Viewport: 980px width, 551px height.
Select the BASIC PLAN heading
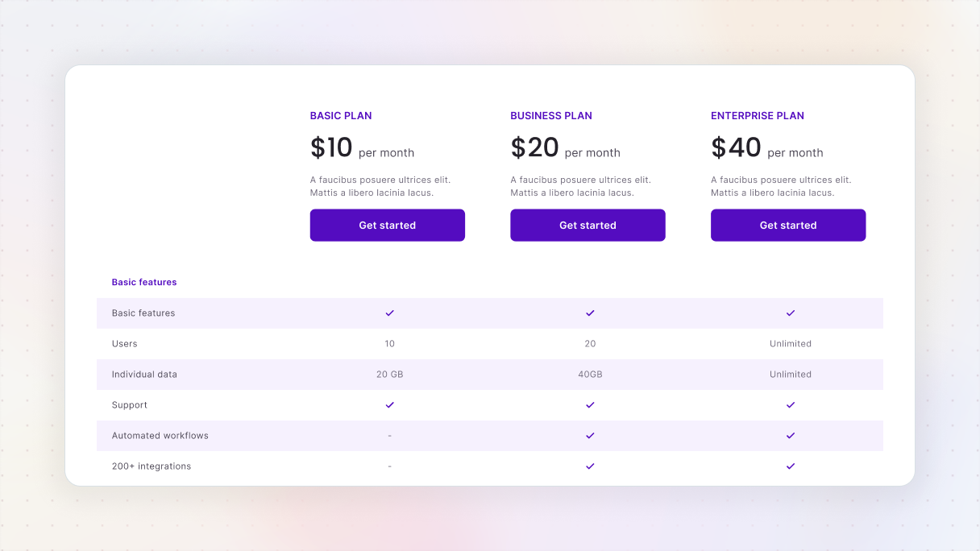[x=341, y=115]
